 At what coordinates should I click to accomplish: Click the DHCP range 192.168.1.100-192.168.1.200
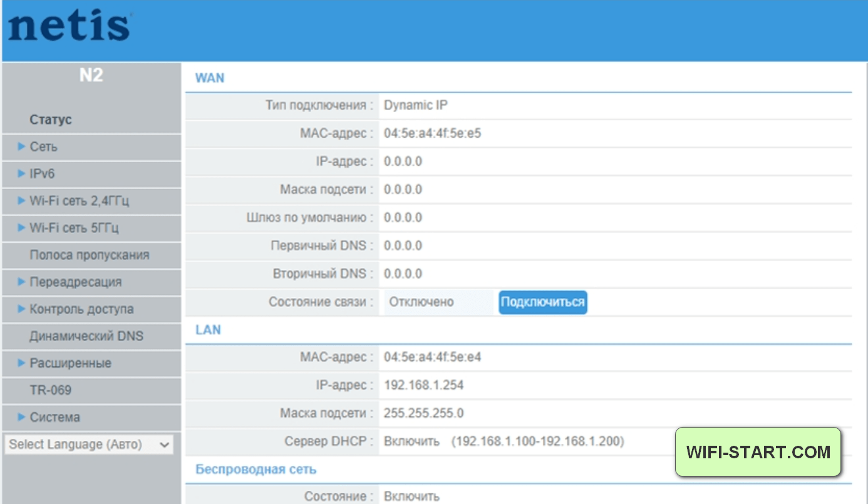(538, 441)
